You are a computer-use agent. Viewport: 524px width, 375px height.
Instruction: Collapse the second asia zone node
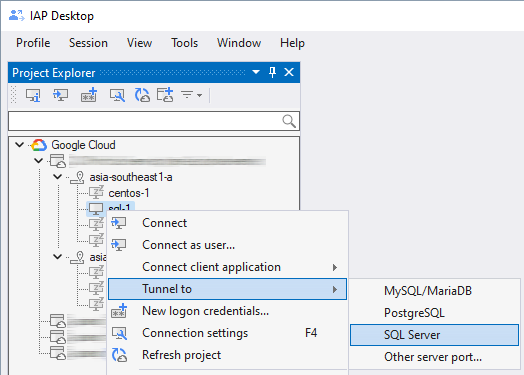[x=58, y=257]
